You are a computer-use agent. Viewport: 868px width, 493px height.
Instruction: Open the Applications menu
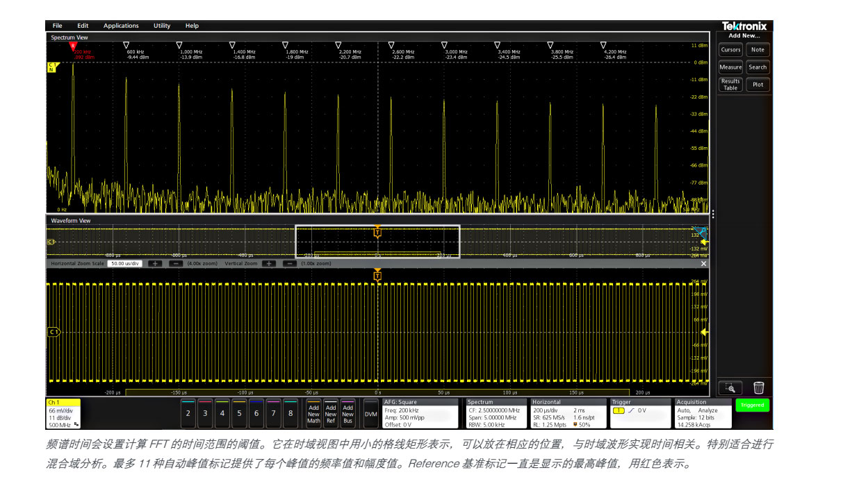pyautogui.click(x=121, y=26)
